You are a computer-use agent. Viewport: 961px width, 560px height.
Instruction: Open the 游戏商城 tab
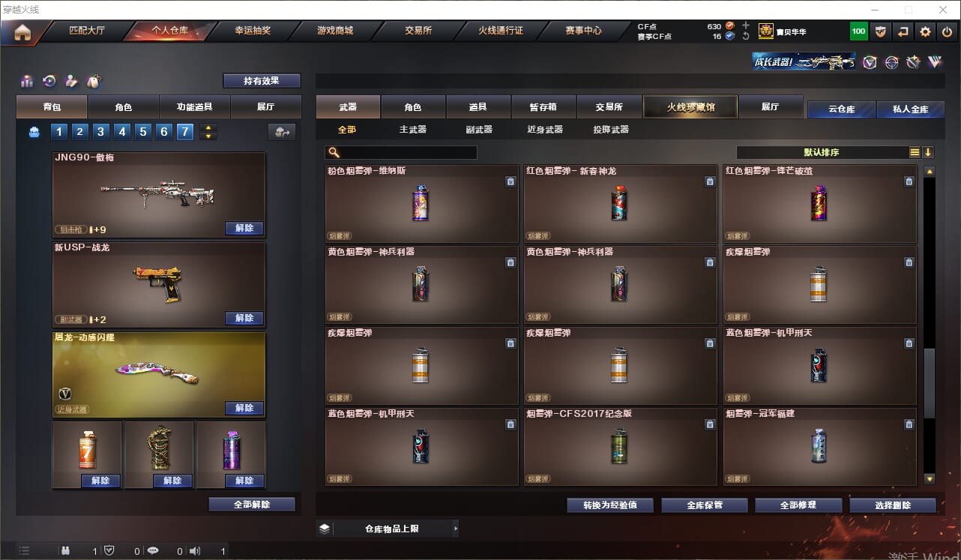pos(335,31)
